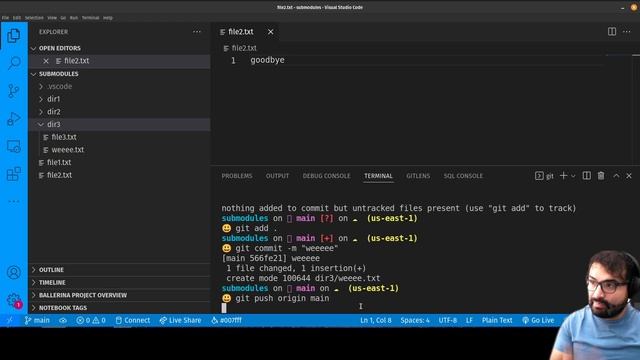This screenshot has height=360, width=640.
Task: Expand the Outline section
Action: point(119,270)
